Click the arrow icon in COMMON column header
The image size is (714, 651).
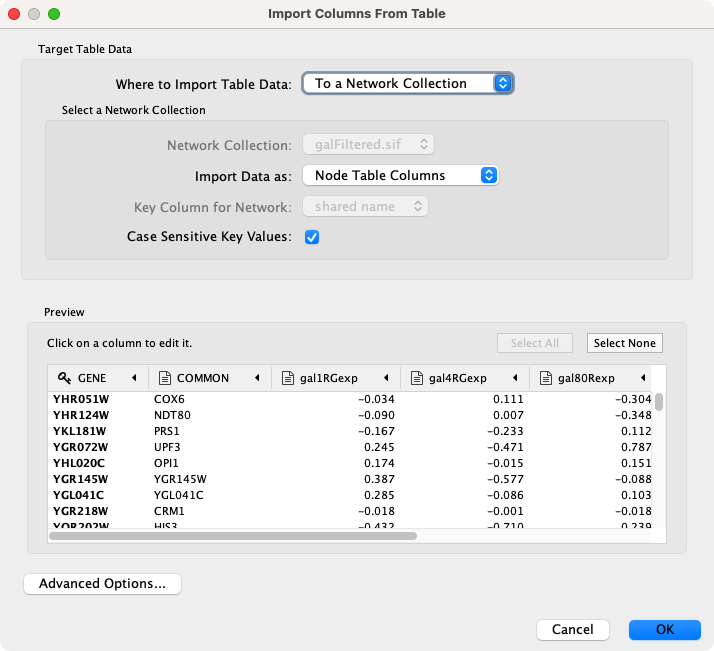pyautogui.click(x=258, y=378)
